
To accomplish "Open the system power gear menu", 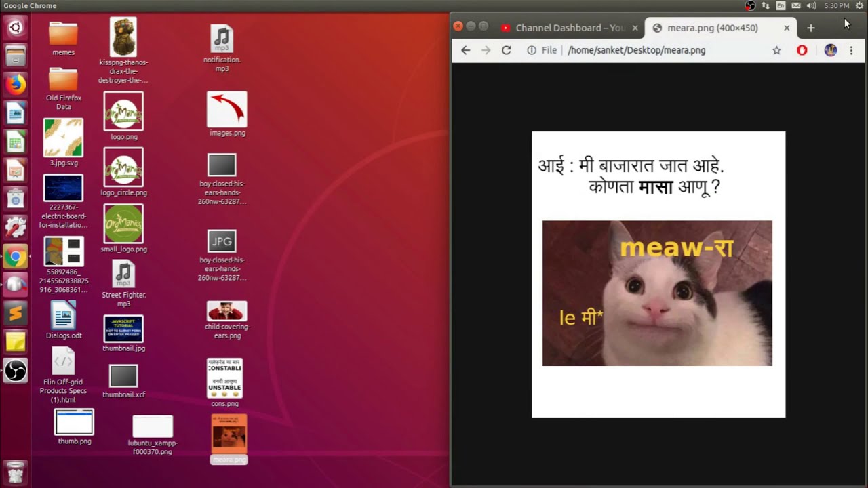I will pyautogui.click(x=859, y=5).
